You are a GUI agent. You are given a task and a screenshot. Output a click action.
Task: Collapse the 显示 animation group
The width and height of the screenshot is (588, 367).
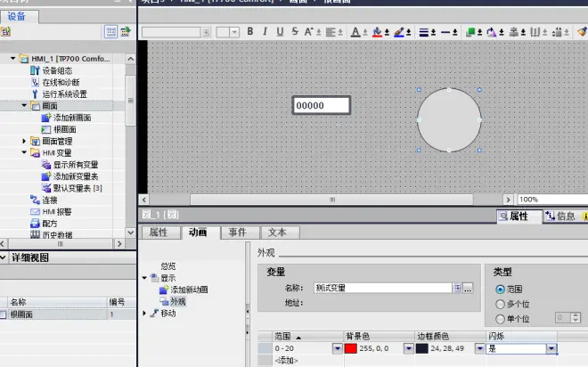tap(144, 278)
